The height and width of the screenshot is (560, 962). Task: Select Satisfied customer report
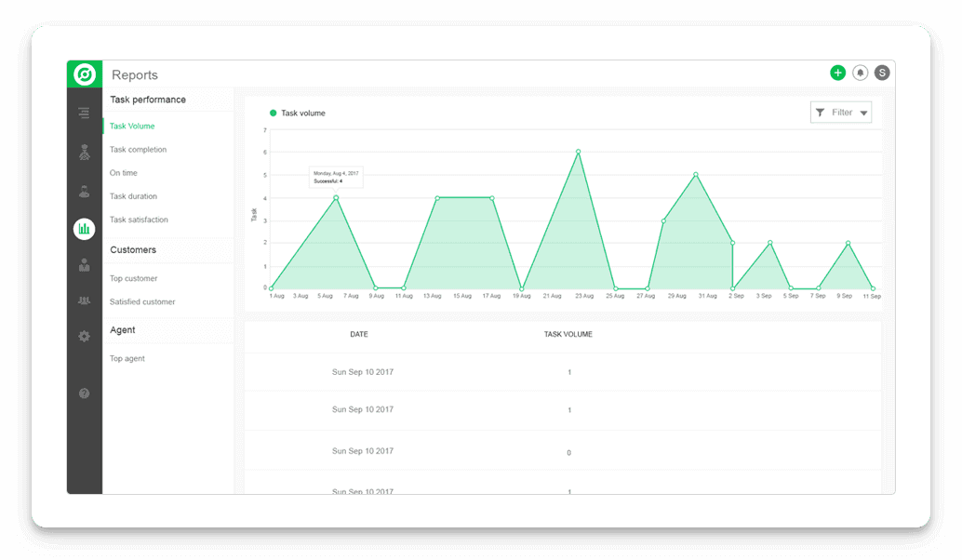141,301
